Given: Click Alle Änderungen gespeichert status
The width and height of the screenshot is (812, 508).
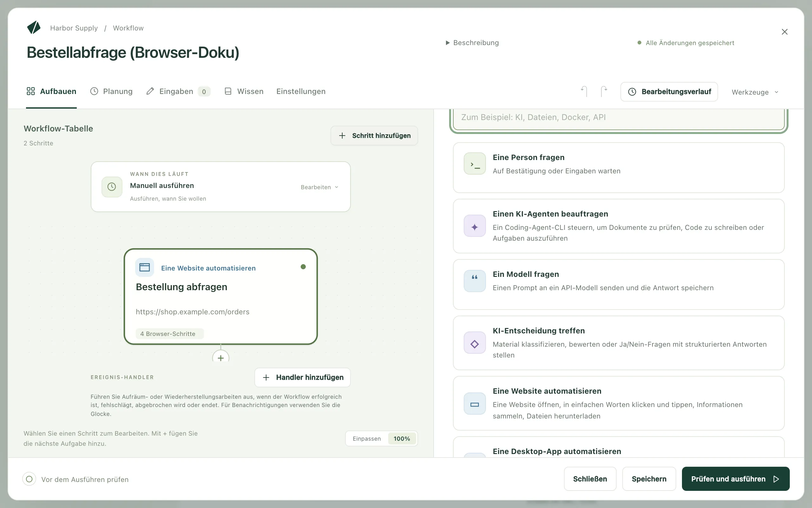Looking at the screenshot, I should pyautogui.click(x=686, y=43).
